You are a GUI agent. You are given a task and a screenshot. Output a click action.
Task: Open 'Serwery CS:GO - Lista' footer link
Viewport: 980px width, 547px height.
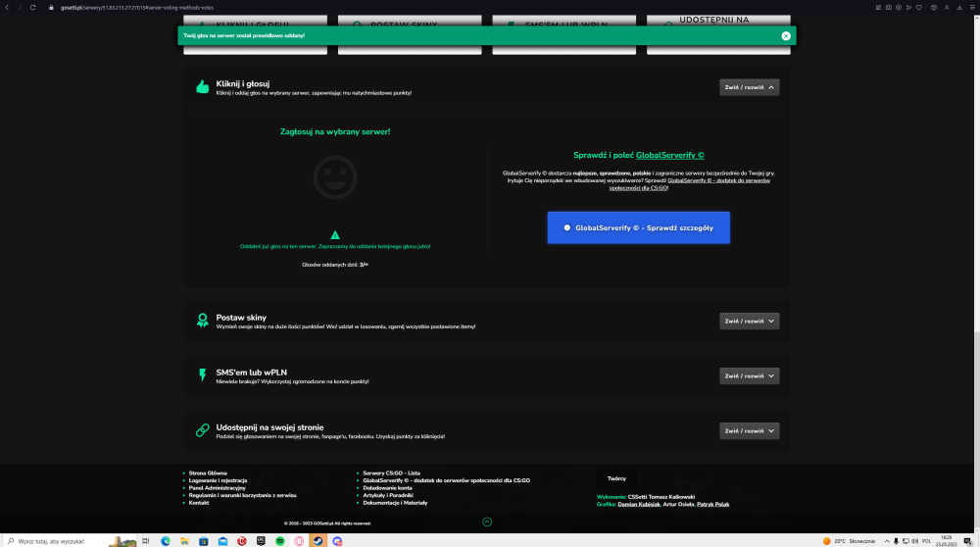tap(391, 473)
